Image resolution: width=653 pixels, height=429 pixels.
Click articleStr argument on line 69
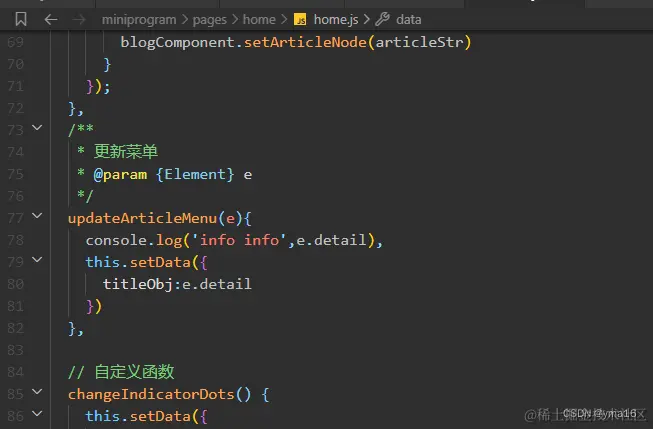tap(419, 42)
